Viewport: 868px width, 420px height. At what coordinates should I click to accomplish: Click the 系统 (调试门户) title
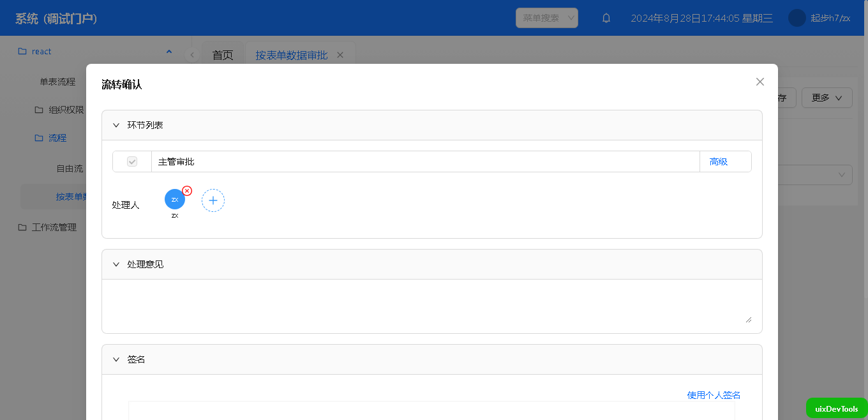tap(56, 18)
